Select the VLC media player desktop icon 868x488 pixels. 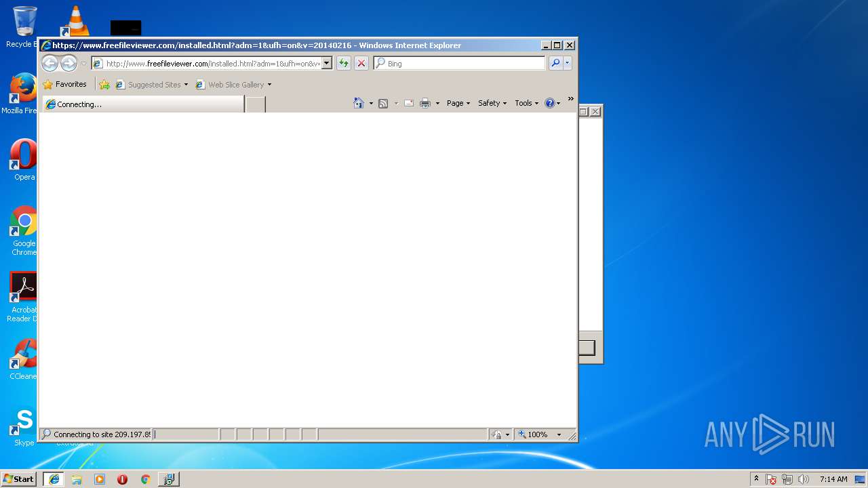pyautogui.click(x=75, y=20)
